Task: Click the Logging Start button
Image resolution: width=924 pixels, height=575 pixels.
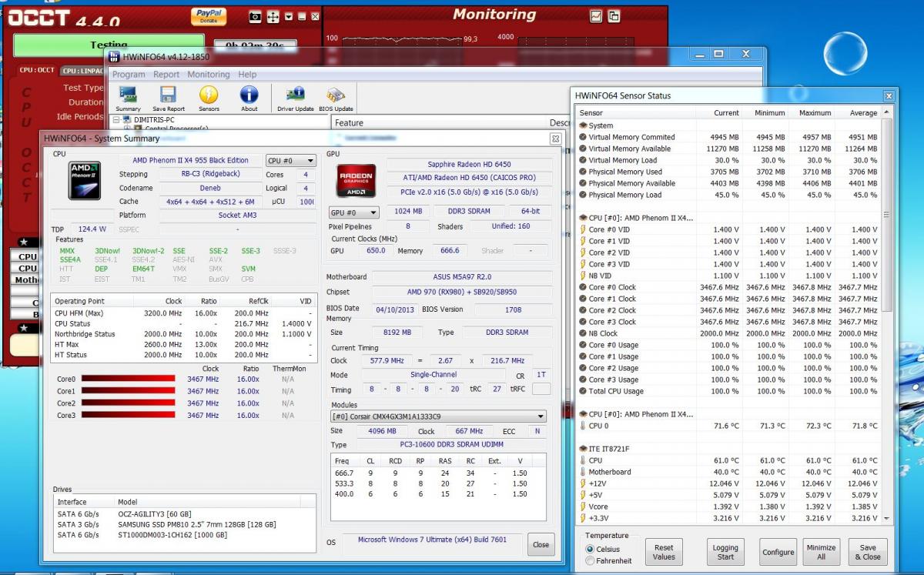Action: click(x=725, y=552)
